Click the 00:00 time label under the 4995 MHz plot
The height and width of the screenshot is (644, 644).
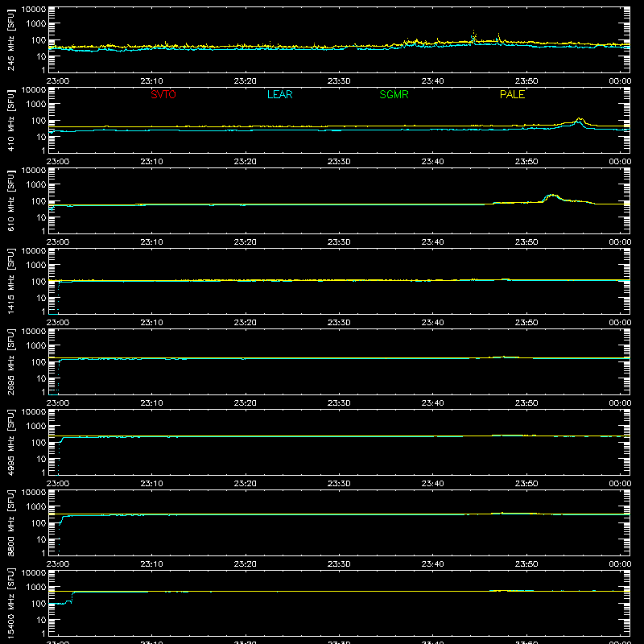pyautogui.click(x=620, y=484)
